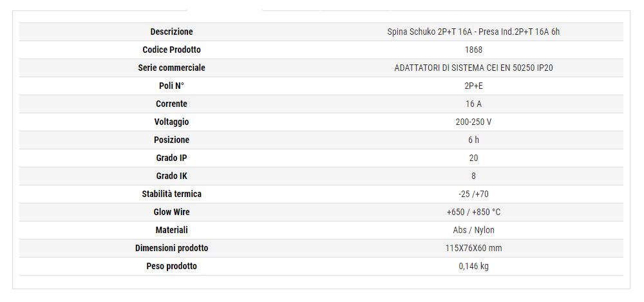The width and height of the screenshot is (644, 302).
Task: Select the ADATTATORI DI SISTEMA value
Action: point(473,68)
